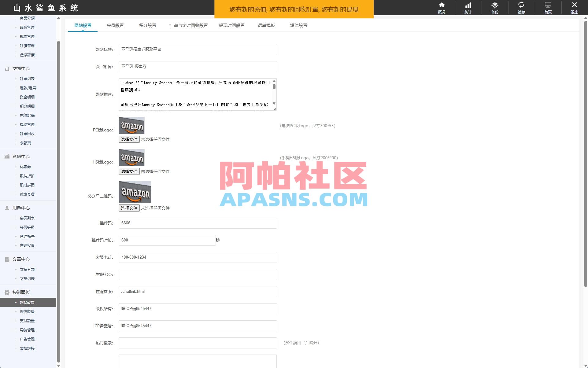Click inside the 客服 QQ input field

pyautogui.click(x=198, y=274)
